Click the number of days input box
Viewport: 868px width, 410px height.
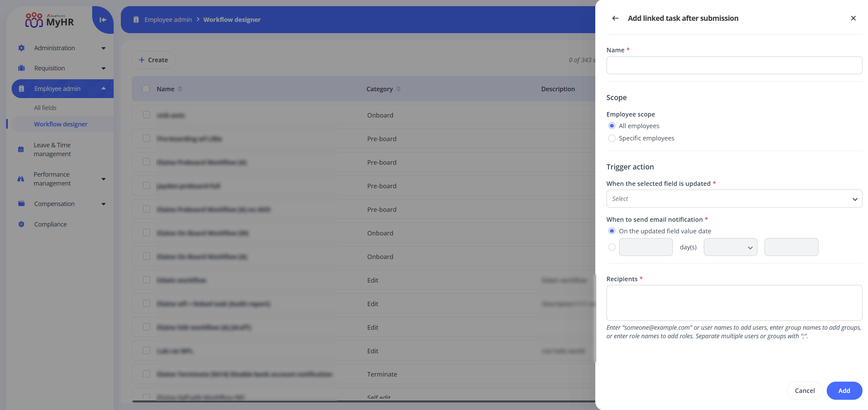coord(646,247)
